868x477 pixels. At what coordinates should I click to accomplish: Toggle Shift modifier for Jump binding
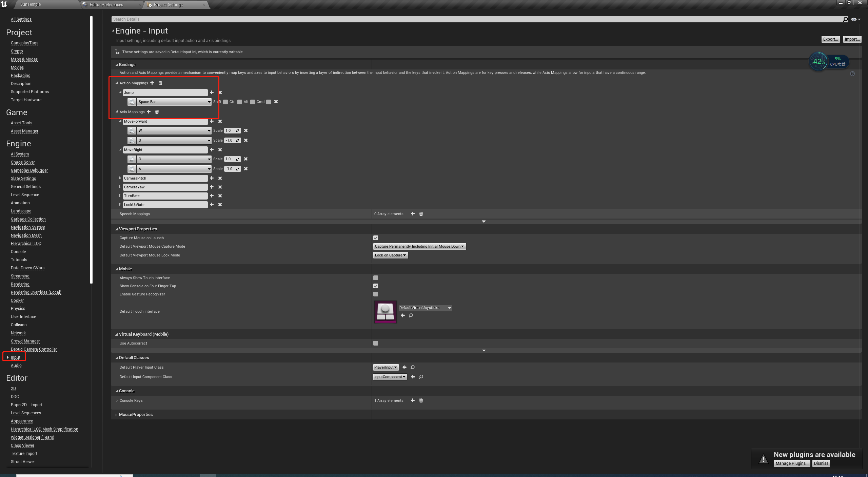pos(225,102)
